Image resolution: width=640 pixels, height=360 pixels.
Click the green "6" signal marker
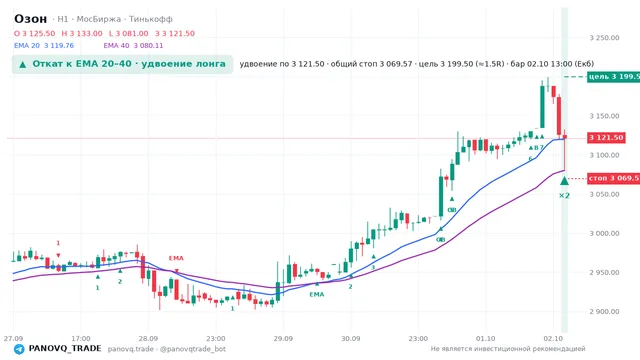coord(530,159)
